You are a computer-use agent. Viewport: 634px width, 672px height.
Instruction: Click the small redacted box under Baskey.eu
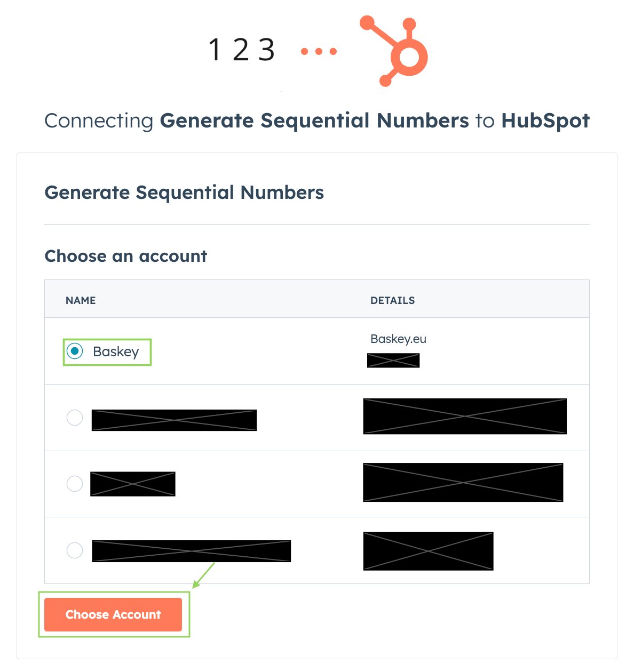[x=393, y=361]
